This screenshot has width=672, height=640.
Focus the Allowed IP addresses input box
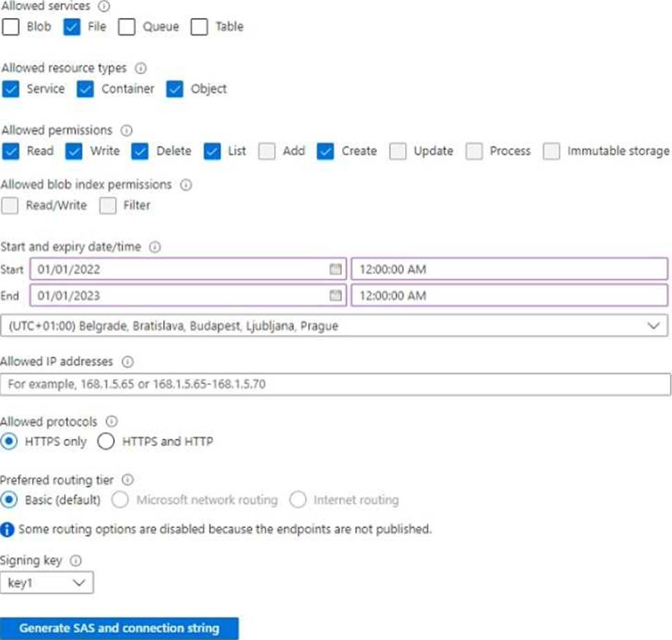click(x=336, y=384)
